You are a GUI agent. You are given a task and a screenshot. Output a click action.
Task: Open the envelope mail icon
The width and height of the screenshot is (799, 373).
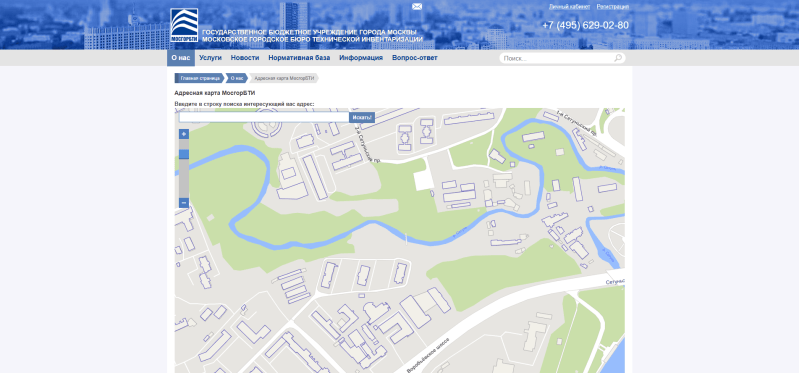tap(417, 7)
